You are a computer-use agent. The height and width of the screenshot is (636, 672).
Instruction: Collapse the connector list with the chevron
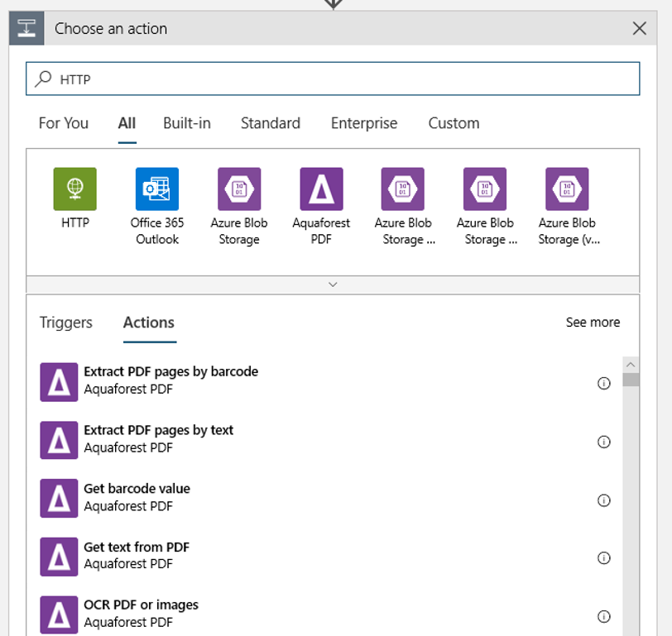[x=333, y=284]
